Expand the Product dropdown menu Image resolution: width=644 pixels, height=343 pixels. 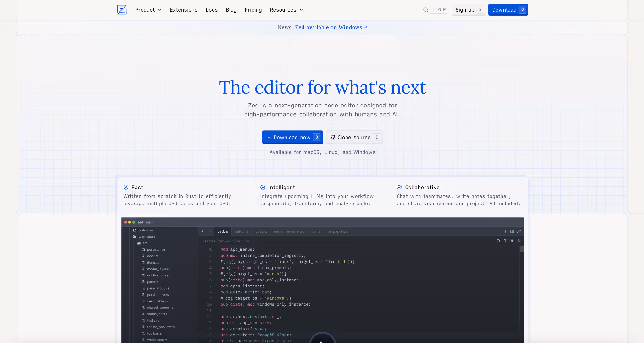[148, 10]
